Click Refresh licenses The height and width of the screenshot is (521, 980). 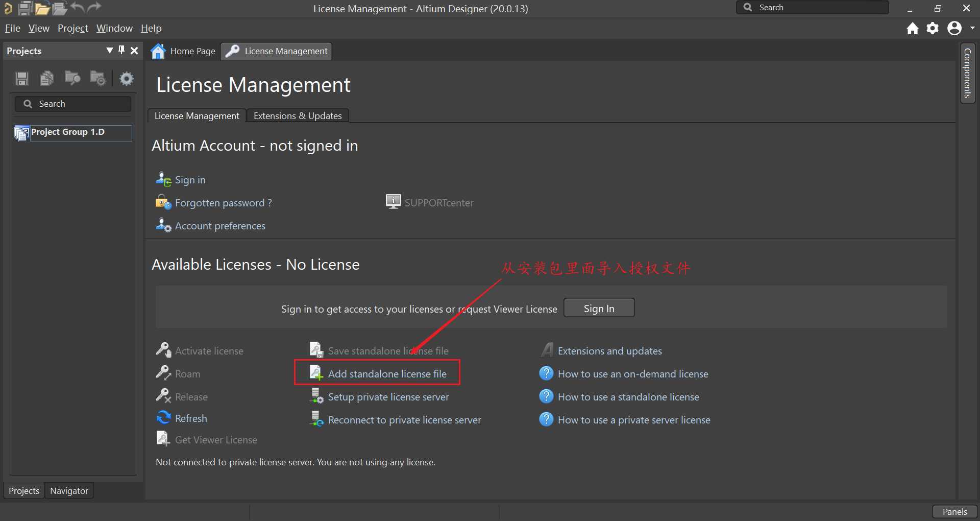(191, 418)
